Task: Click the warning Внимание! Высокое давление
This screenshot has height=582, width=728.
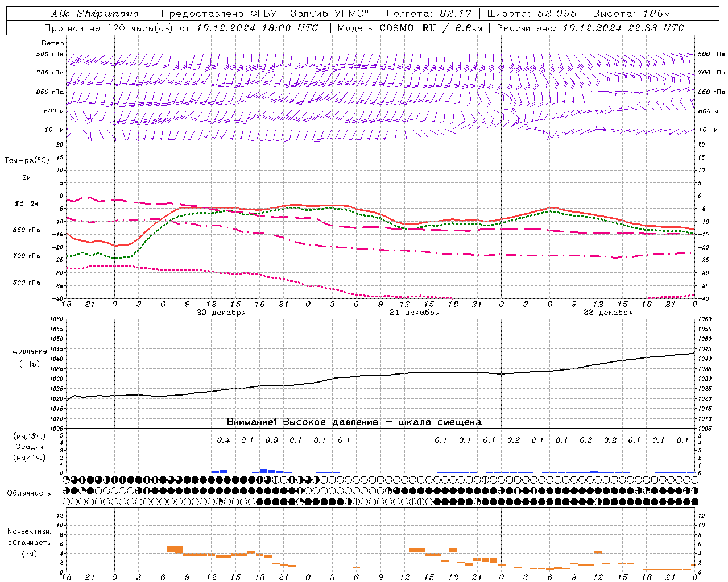Action: pyautogui.click(x=303, y=422)
